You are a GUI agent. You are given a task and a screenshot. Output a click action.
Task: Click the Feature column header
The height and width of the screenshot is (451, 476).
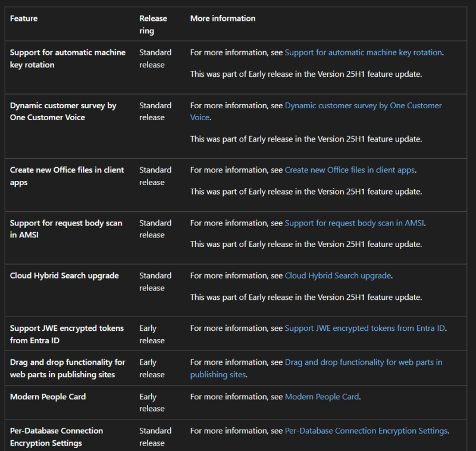coord(24,18)
